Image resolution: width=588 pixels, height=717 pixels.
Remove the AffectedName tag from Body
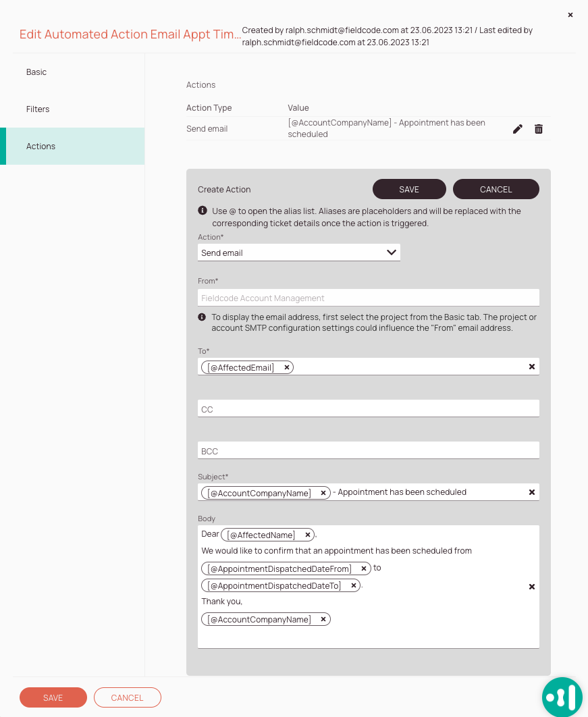[x=308, y=535]
